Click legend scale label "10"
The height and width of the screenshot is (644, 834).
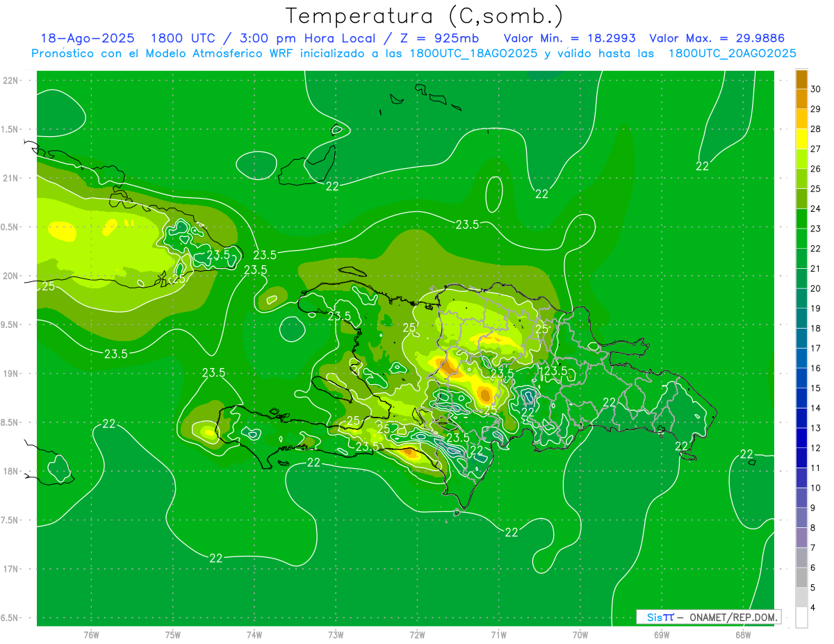pos(816,488)
